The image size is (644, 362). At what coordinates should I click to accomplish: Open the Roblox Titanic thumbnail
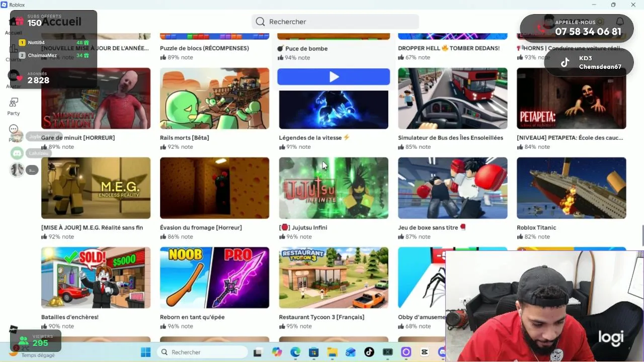pos(572,188)
